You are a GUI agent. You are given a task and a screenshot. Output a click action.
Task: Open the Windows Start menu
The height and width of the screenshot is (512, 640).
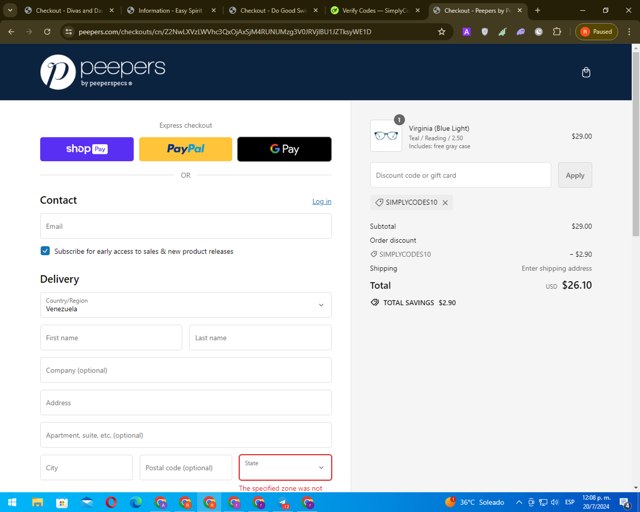12,502
